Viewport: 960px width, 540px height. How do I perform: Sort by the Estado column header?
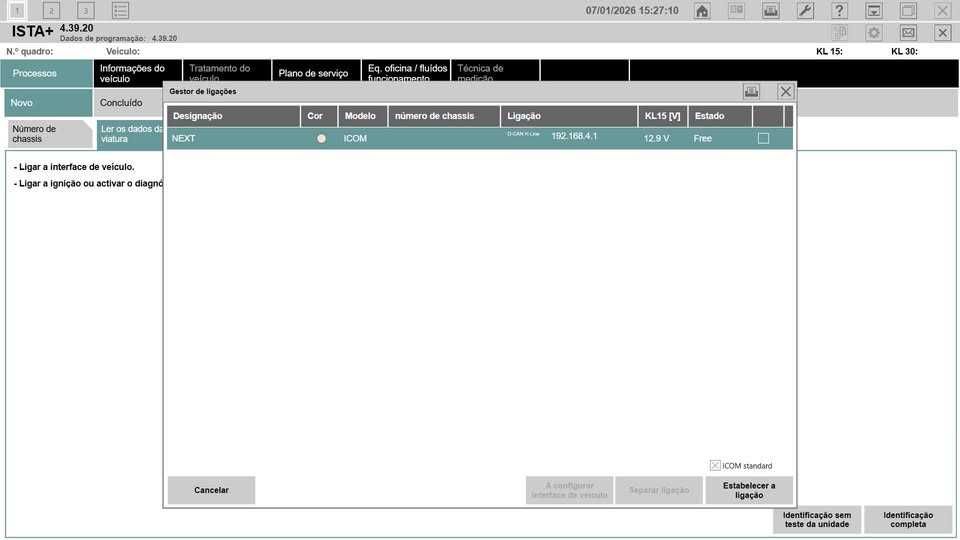point(720,116)
